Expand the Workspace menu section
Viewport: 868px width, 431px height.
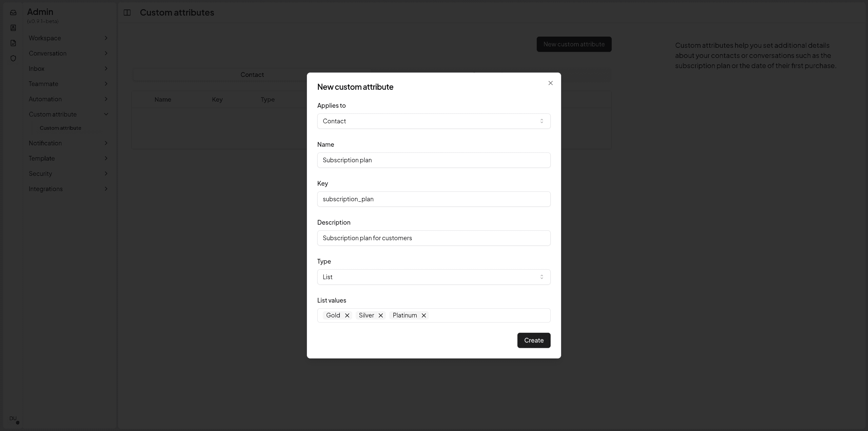(68, 38)
